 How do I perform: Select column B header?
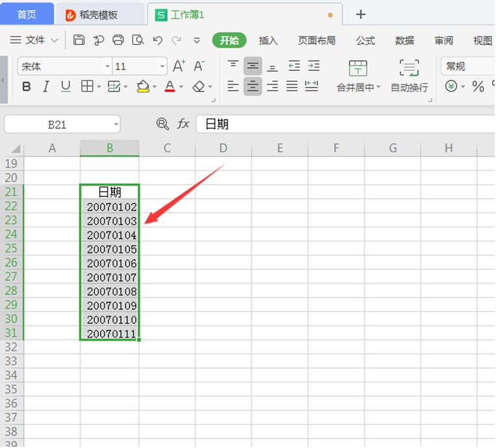tap(109, 148)
